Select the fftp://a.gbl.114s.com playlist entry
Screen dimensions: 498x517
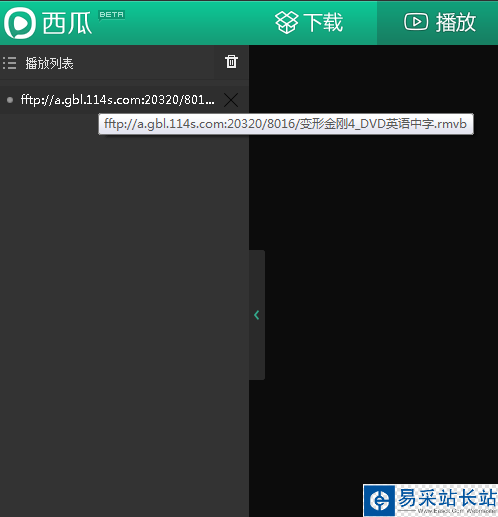tap(118, 100)
